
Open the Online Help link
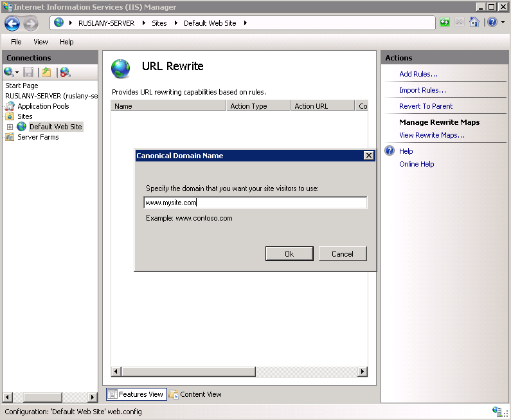[x=417, y=164]
